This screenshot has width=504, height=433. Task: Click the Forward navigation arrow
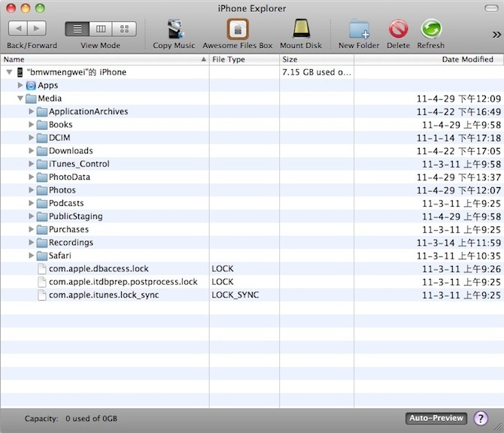coord(37,29)
